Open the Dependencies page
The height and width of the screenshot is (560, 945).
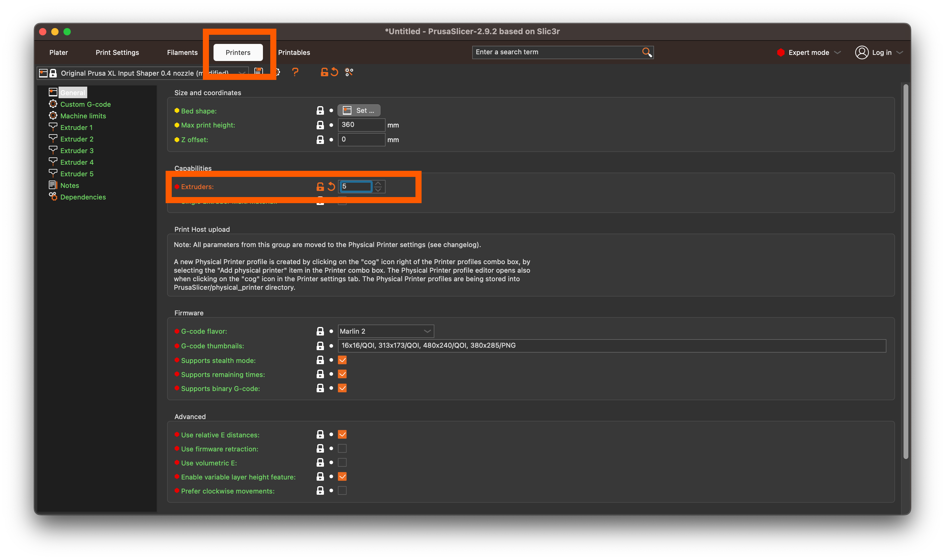tap(83, 197)
